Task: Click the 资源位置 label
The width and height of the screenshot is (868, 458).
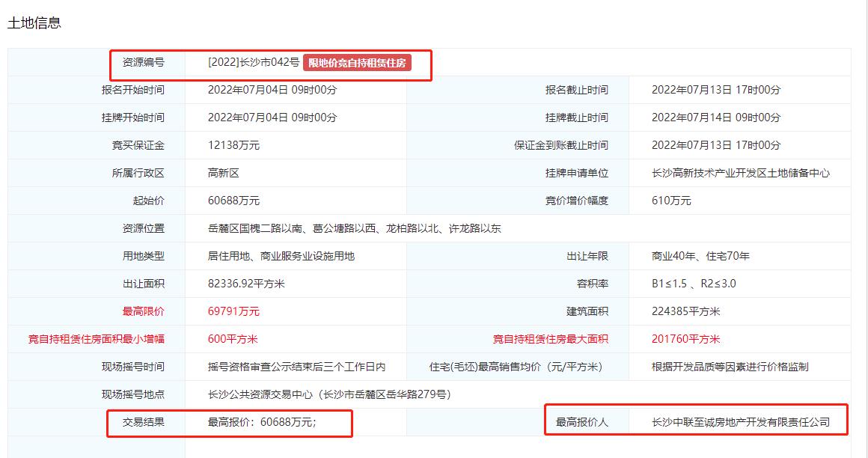Action: [144, 228]
